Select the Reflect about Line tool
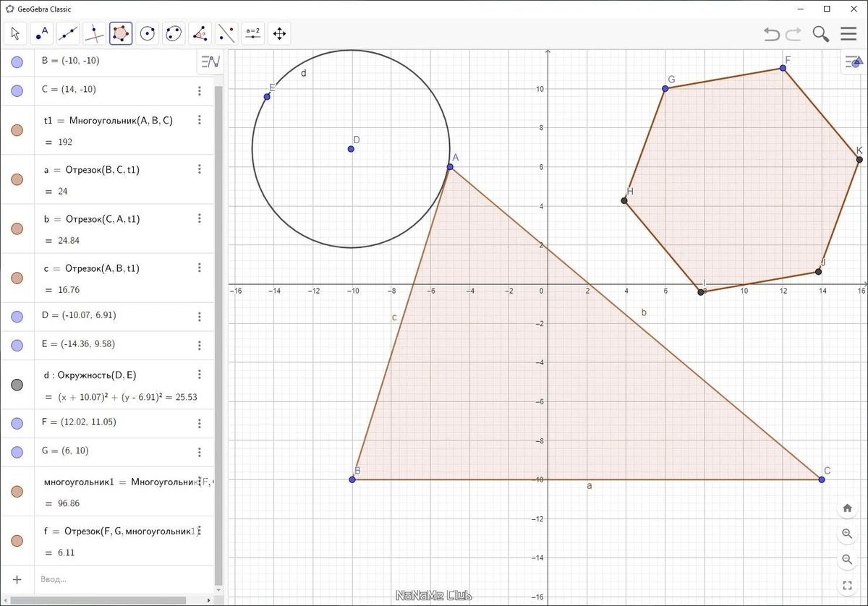Screen dimensions: 868x606 (226, 33)
